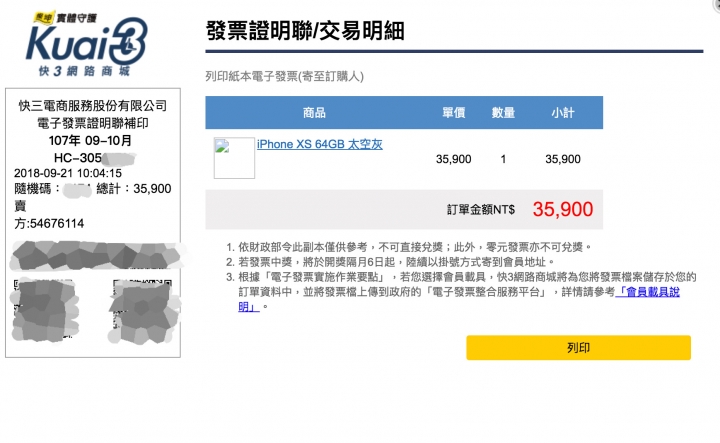Click the blurred right QR code

click(x=144, y=312)
